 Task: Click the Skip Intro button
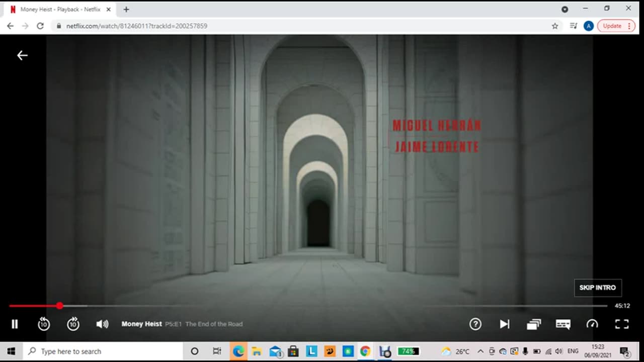point(598,288)
